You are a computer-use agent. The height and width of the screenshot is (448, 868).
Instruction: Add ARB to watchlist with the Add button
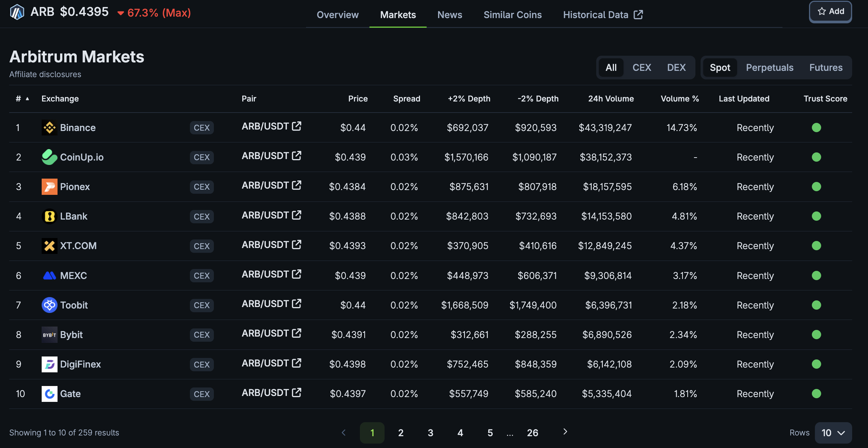click(x=830, y=11)
